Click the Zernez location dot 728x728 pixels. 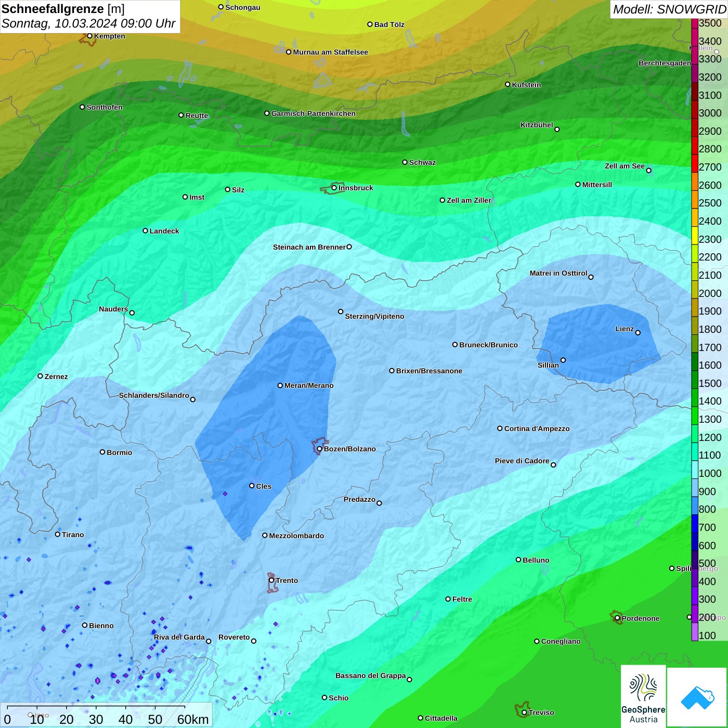[x=40, y=376]
